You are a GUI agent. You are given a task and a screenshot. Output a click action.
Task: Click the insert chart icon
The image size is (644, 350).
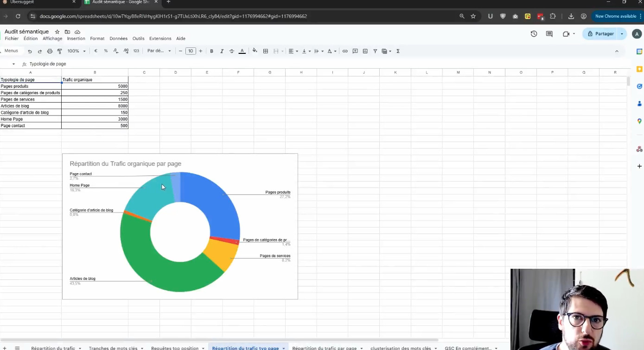point(365,51)
